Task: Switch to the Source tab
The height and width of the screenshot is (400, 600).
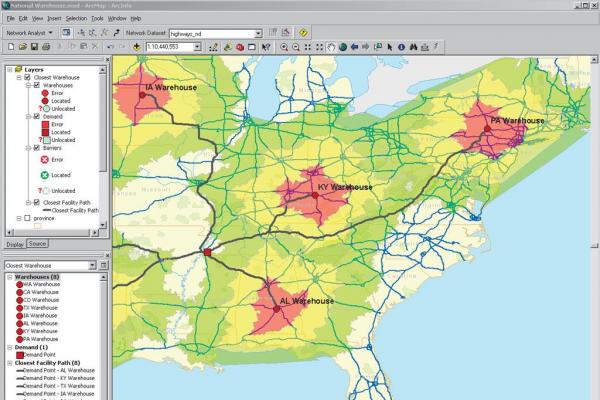Action: pos(37,244)
